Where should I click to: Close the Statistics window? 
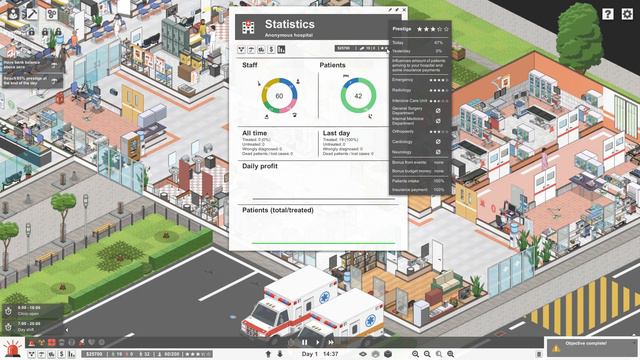point(404,10)
